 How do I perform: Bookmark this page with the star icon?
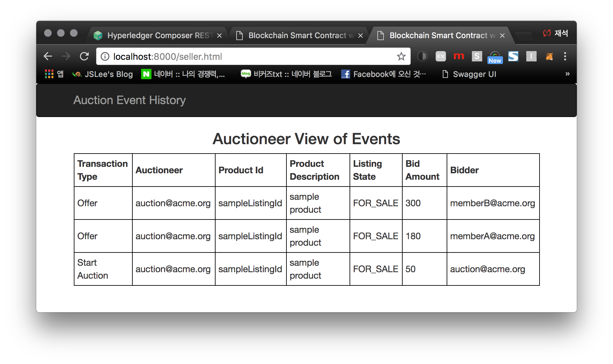tap(401, 56)
